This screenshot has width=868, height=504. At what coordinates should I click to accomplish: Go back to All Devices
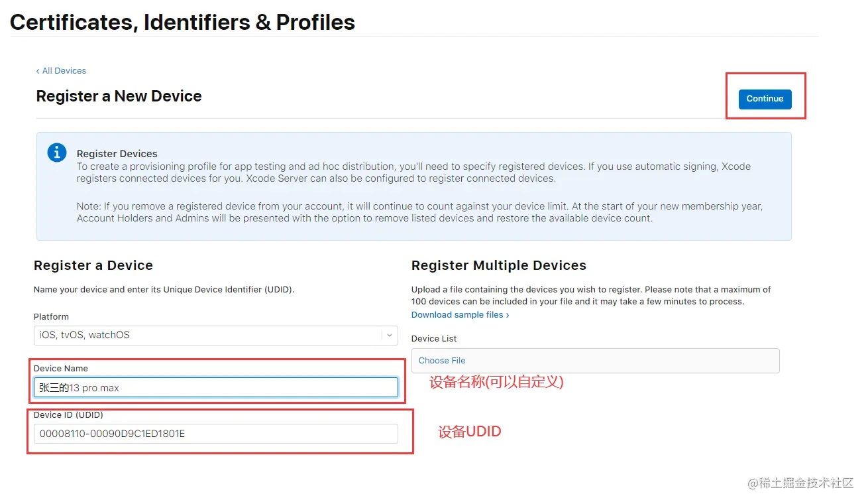(64, 71)
